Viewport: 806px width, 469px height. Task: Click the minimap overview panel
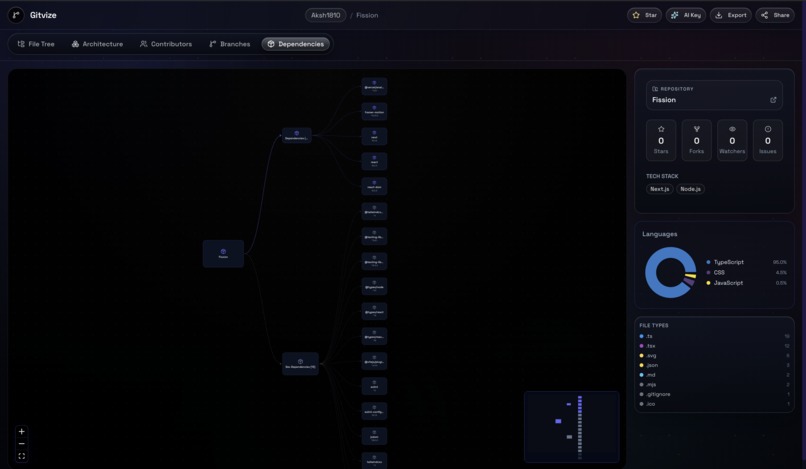(x=572, y=426)
